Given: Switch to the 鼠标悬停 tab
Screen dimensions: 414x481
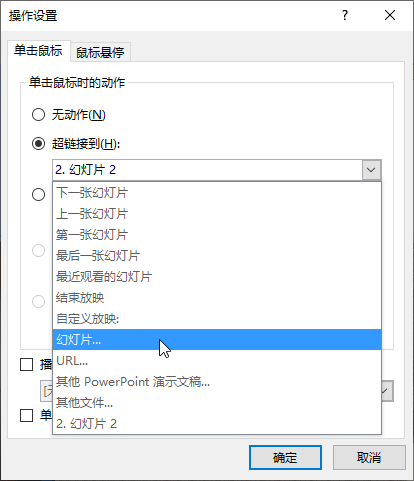Looking at the screenshot, I should tap(100, 52).
